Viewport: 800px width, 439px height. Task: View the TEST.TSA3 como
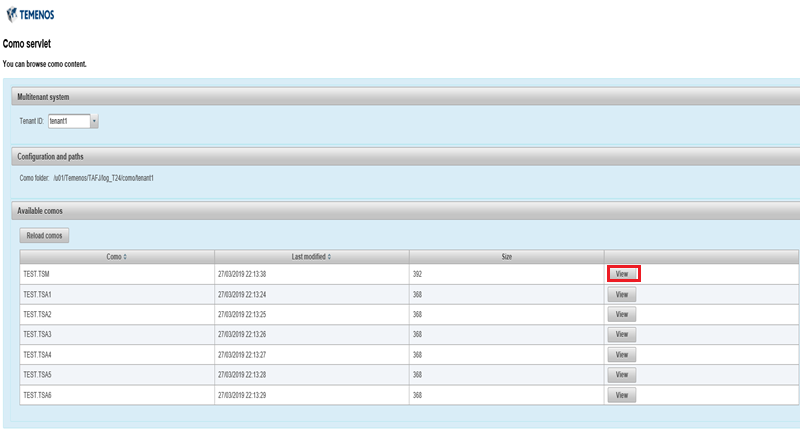[x=622, y=334]
